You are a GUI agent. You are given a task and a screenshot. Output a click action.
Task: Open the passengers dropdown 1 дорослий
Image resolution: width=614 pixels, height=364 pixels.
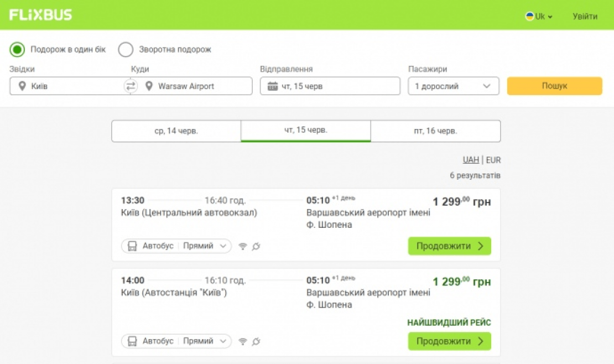click(454, 86)
